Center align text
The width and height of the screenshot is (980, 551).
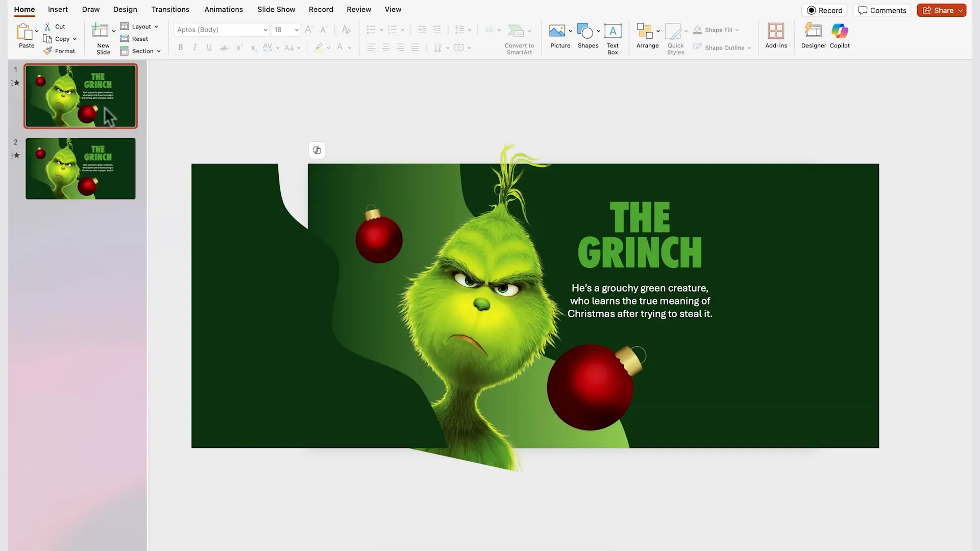[x=386, y=47]
